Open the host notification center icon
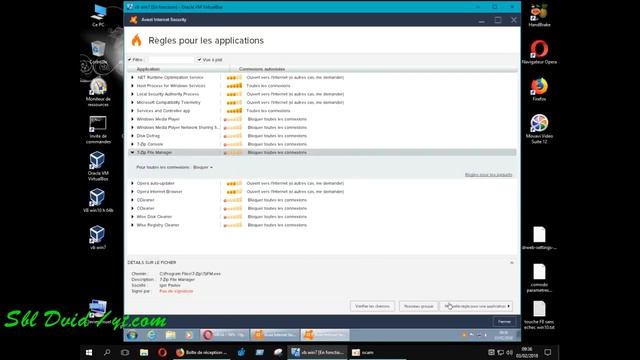Viewport: 640px width, 360px height. click(548, 352)
